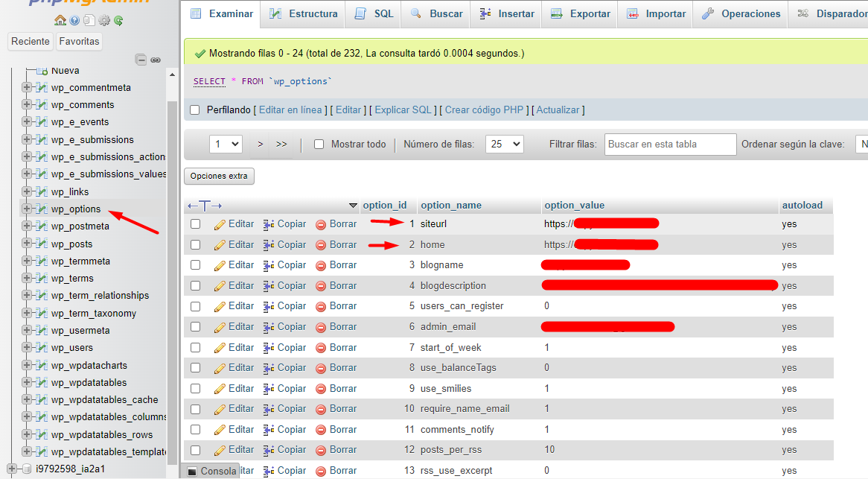The image size is (868, 479).
Task: Click red delete icon in blogname row
Action: click(x=321, y=266)
